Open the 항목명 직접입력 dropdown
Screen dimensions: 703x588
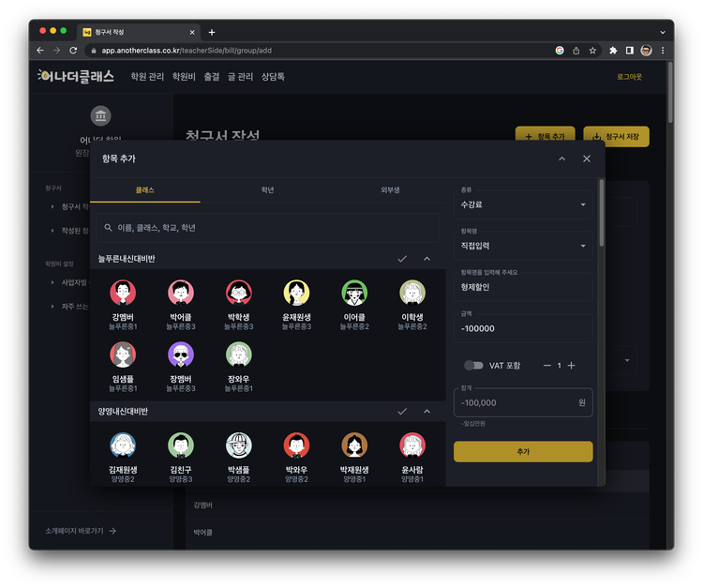pos(523,246)
